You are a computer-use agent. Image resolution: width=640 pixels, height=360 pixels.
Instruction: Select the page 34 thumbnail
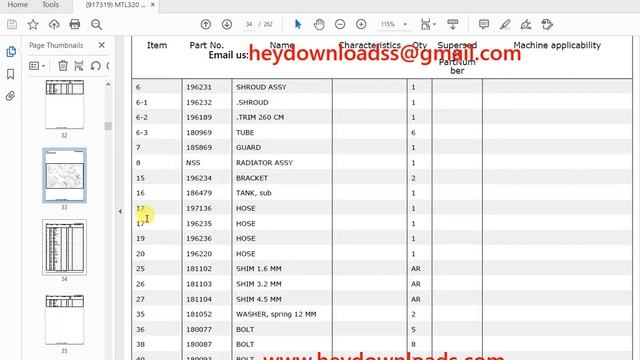[64, 247]
